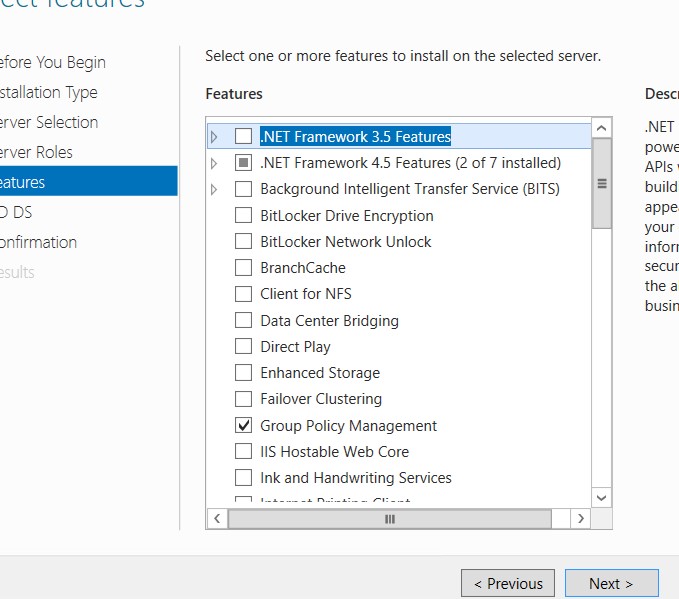The width and height of the screenshot is (679, 599).
Task: Tick the Failover Clustering checkbox
Action: (x=243, y=399)
